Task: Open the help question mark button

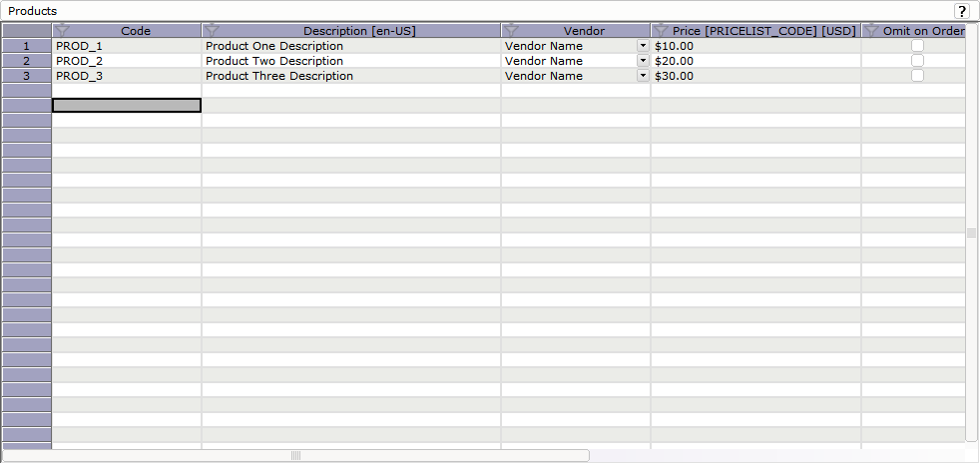Action: pyautogui.click(x=961, y=11)
